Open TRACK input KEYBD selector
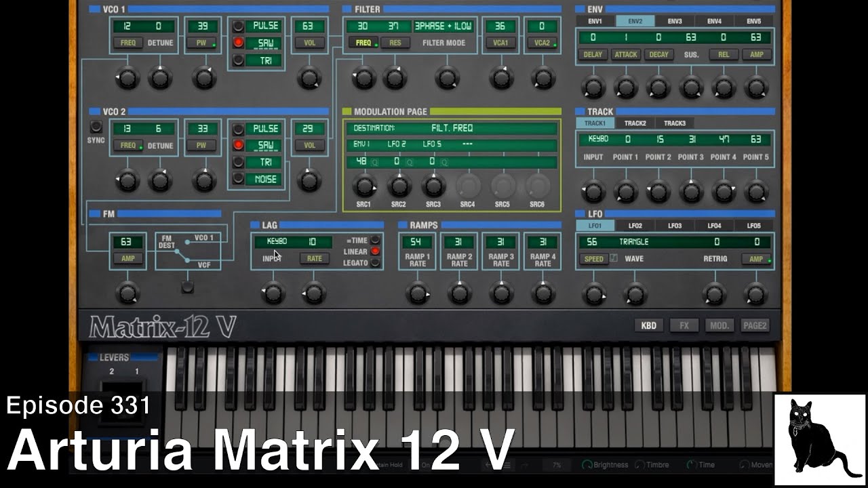Screen dimensions: 868x488 598,139
